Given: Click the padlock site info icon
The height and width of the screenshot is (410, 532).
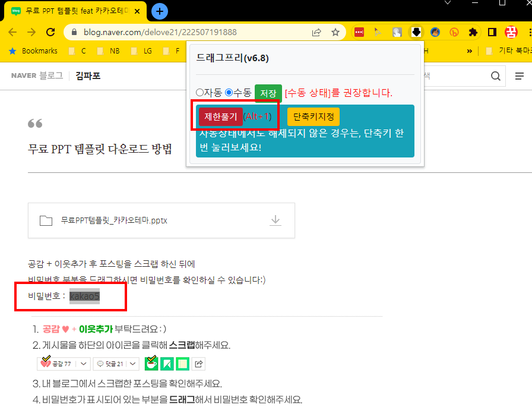Looking at the screenshot, I should pyautogui.click(x=74, y=32).
